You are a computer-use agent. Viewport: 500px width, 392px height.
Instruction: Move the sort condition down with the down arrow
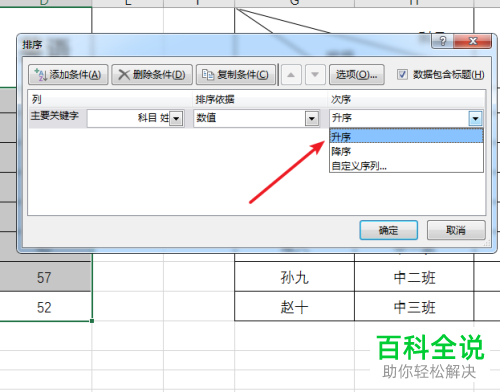coord(315,75)
